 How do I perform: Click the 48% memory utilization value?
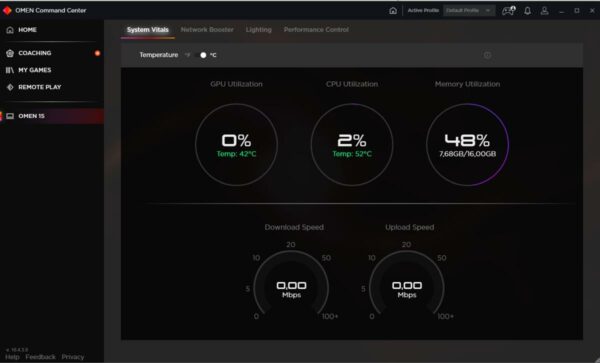point(467,140)
